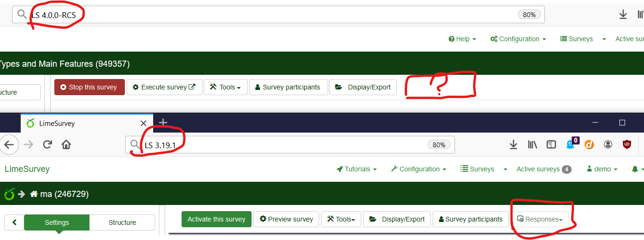Image resolution: width=644 pixels, height=240 pixels.
Task: Open downloads arrow in the top browser window
Action: [623, 15]
